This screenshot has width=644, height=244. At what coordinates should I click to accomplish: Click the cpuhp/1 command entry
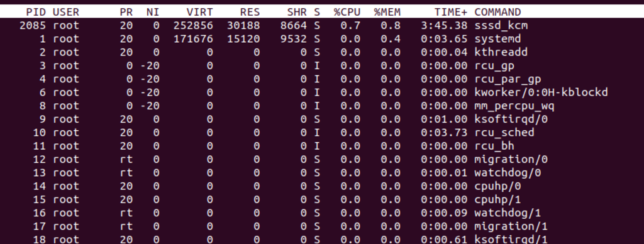coord(497,199)
